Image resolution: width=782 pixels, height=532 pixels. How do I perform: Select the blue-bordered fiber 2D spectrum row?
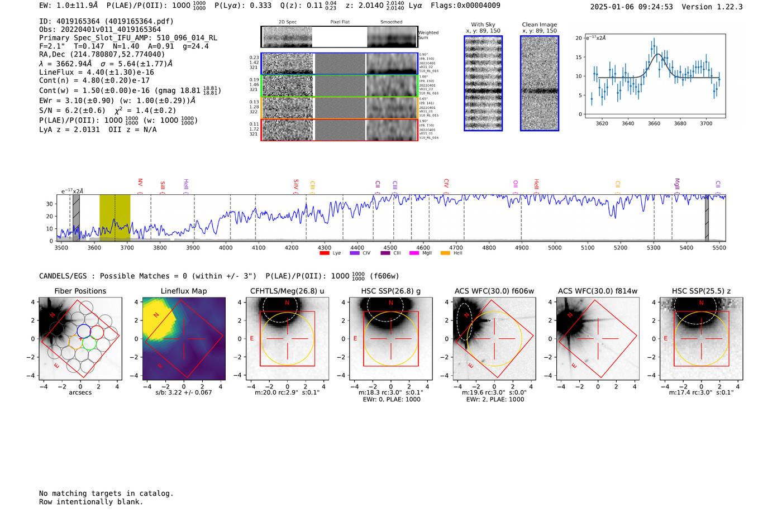click(x=340, y=64)
